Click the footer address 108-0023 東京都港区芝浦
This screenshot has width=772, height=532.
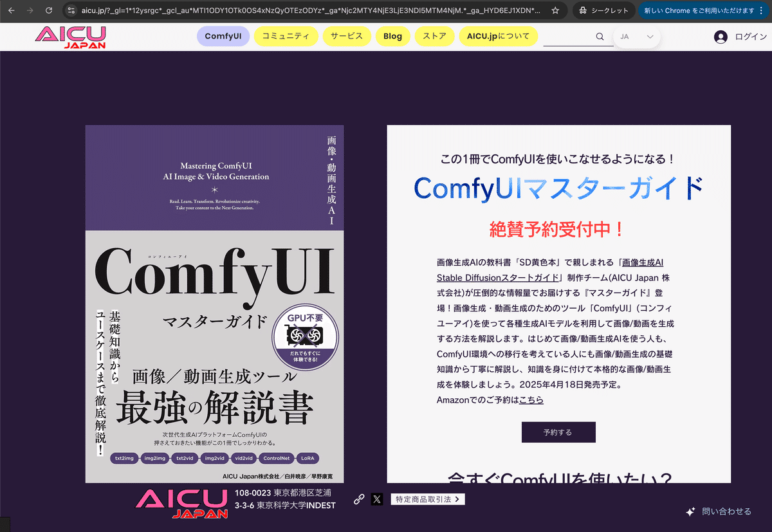284,493
